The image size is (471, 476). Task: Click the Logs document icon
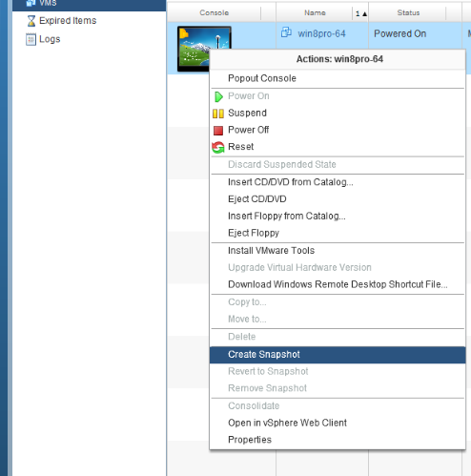[x=31, y=39]
